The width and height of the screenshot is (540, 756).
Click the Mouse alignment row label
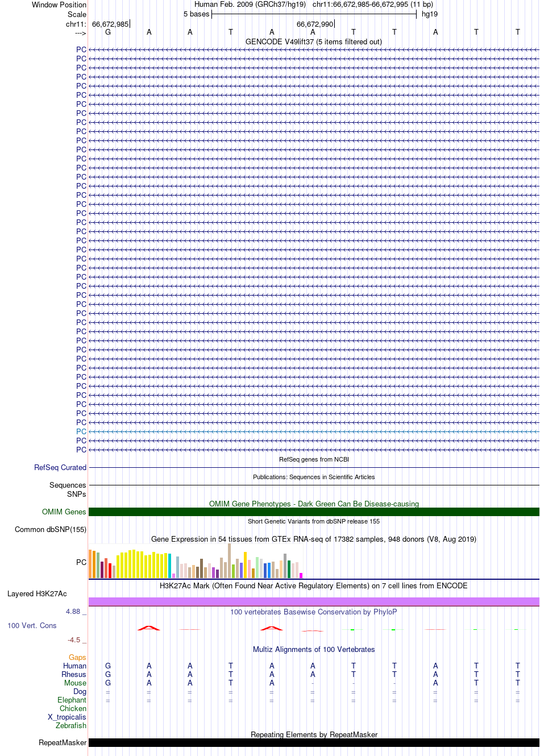tap(76, 683)
